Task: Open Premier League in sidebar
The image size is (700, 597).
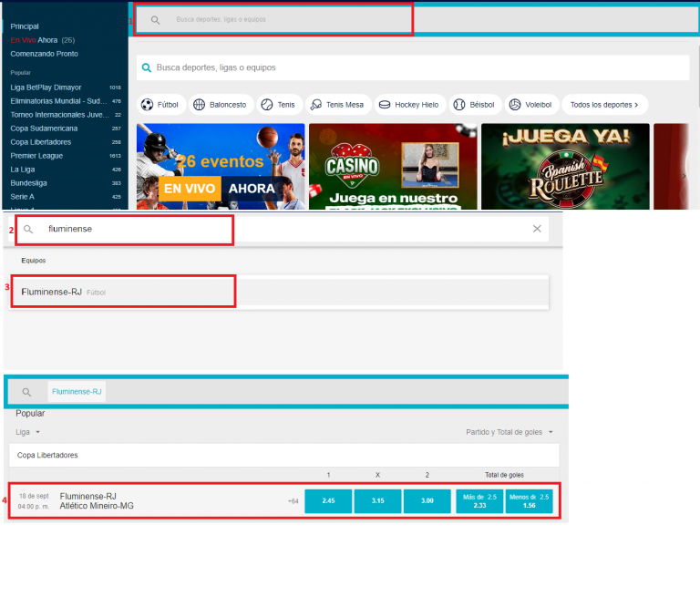Action: pos(66,156)
